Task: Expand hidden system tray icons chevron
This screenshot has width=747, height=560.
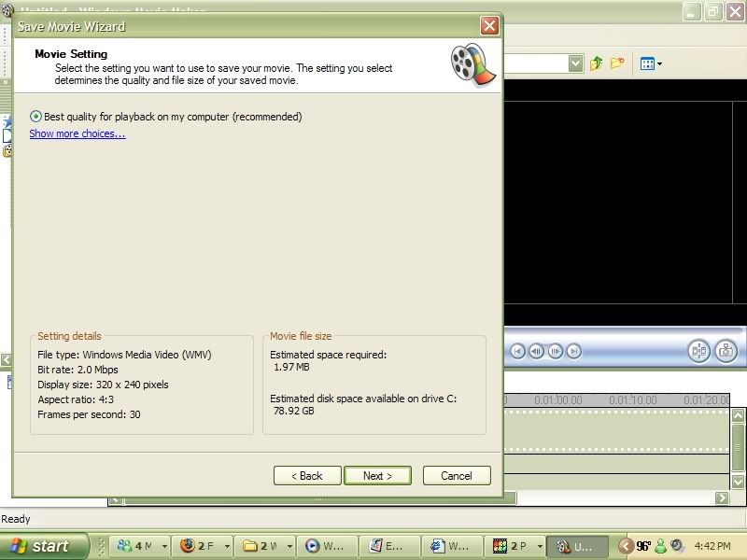Action: coord(626,546)
